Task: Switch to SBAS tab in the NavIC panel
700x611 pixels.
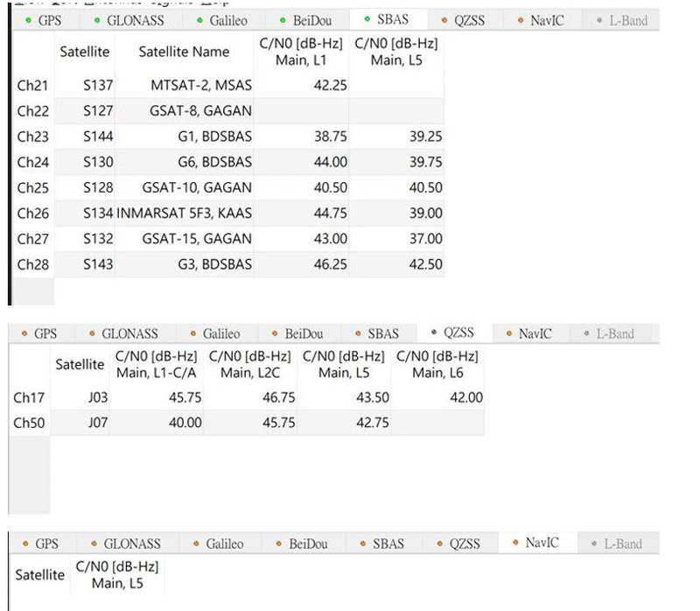Action: click(383, 544)
